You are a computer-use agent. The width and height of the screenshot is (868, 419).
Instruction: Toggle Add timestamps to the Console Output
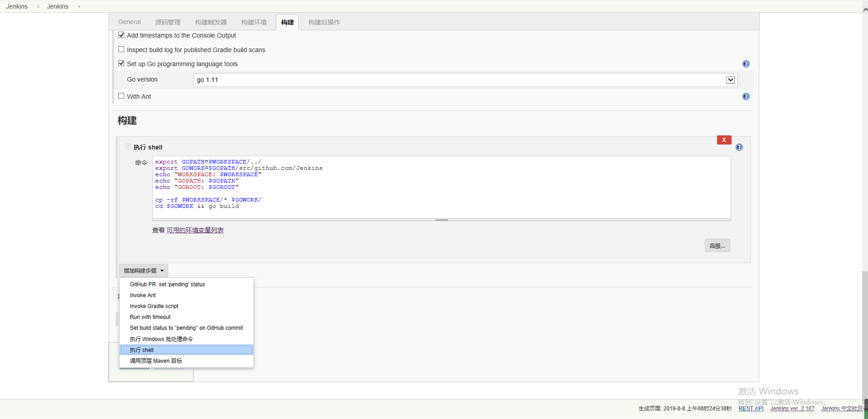pyautogui.click(x=121, y=35)
